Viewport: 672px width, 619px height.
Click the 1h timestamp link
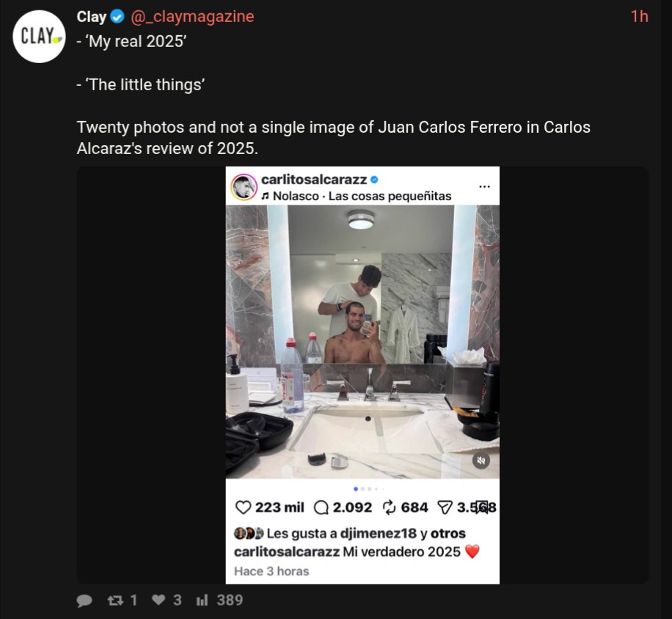click(639, 17)
